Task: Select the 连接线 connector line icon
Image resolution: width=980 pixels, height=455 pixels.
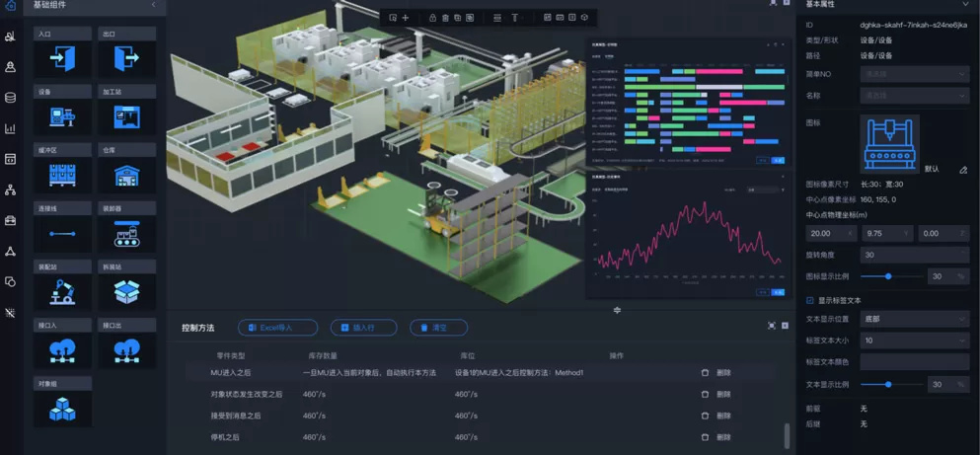Action: pyautogui.click(x=62, y=234)
